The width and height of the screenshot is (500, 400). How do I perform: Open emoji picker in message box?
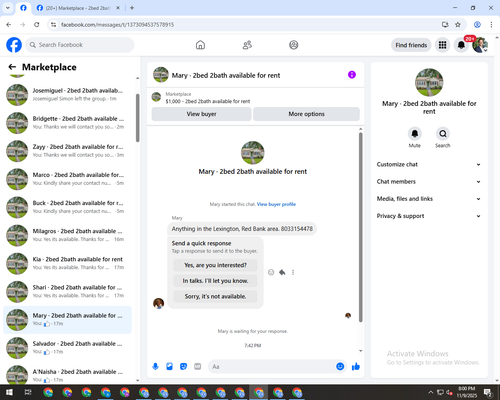coord(340,367)
